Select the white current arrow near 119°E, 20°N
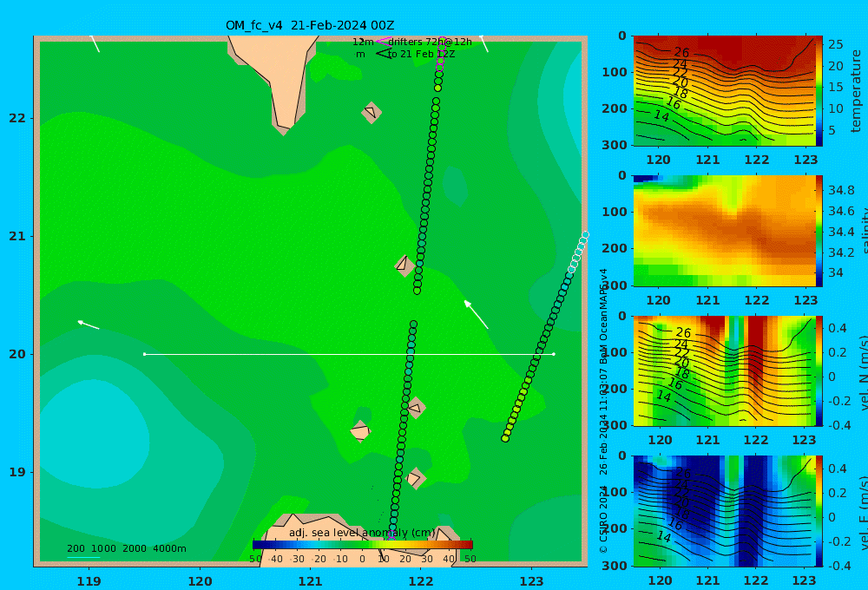 pos(88,324)
